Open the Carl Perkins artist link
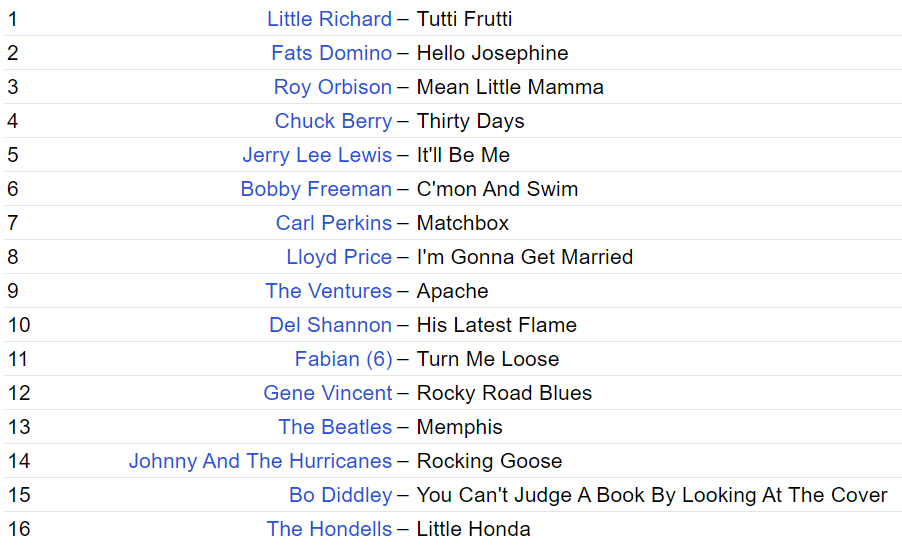Image resolution: width=902 pixels, height=549 pixels. click(334, 223)
